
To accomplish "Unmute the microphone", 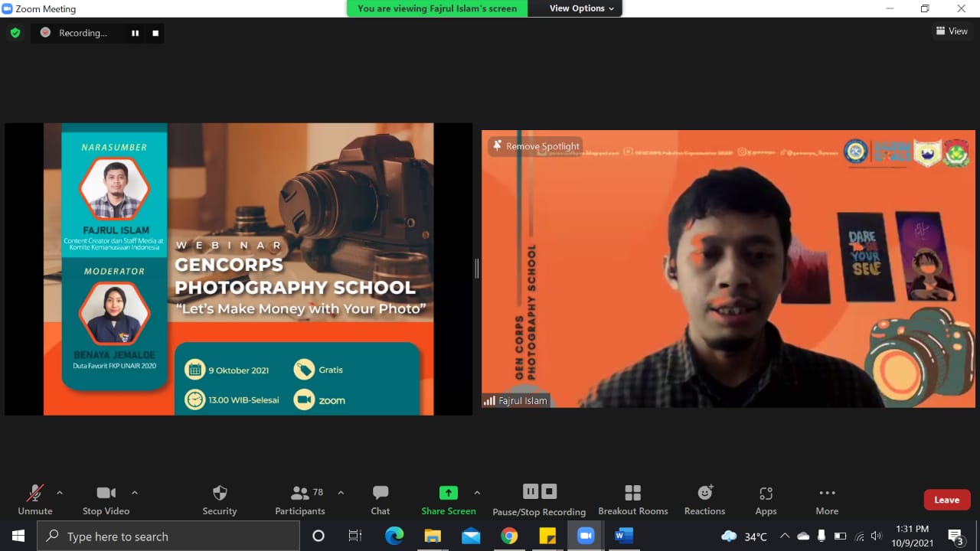I will point(35,499).
